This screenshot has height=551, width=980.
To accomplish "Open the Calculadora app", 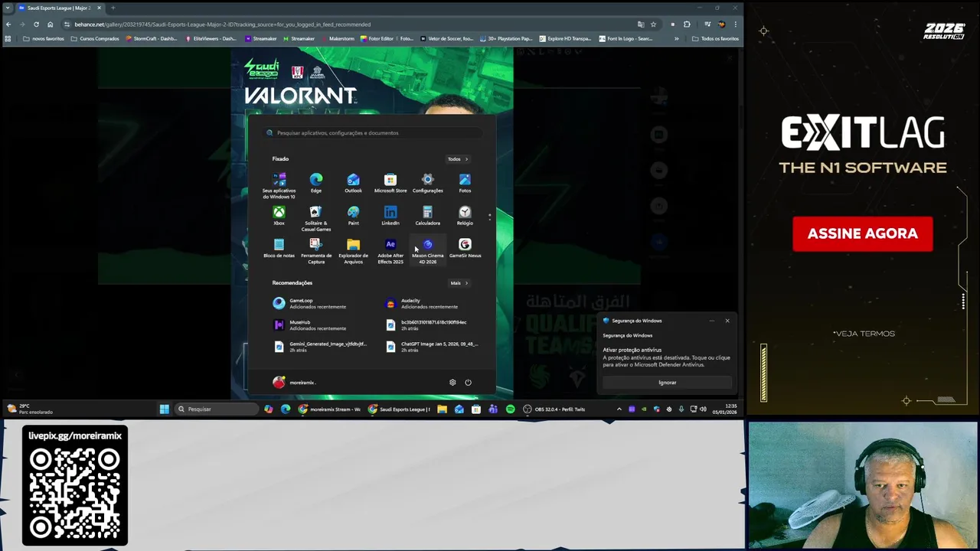I will 427,216.
